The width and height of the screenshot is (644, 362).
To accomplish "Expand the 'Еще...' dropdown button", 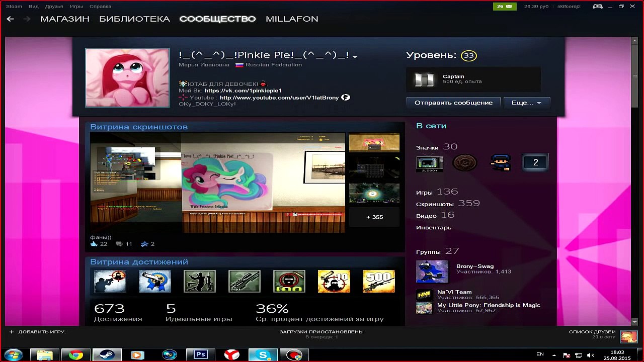I will [527, 103].
